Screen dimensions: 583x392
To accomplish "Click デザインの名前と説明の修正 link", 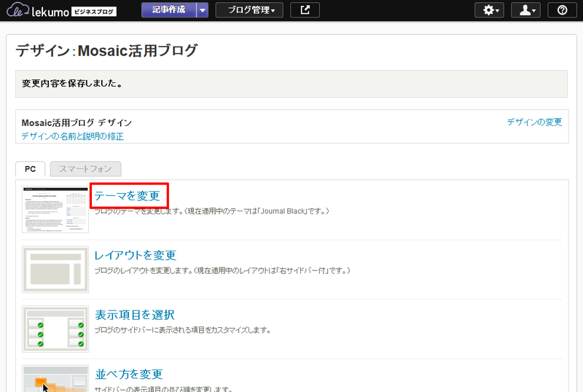I will point(72,136).
